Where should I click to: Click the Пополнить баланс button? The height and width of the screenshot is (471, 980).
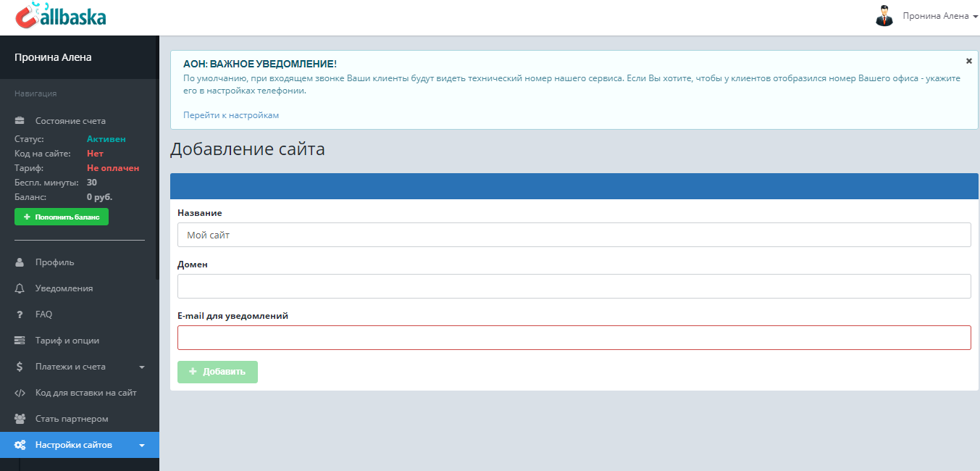[62, 217]
